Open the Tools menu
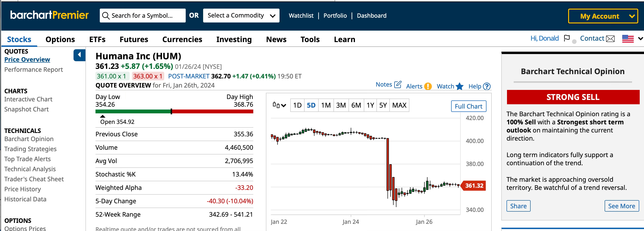 pyautogui.click(x=310, y=39)
